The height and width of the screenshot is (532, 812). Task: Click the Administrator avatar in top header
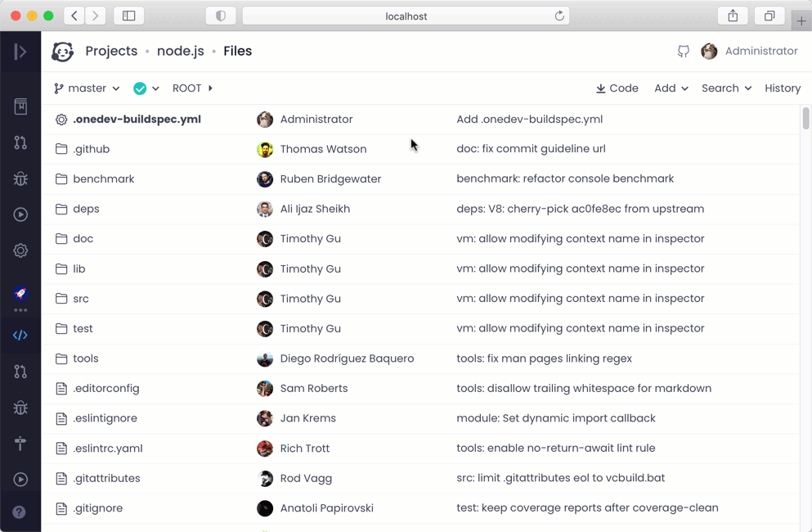click(709, 51)
